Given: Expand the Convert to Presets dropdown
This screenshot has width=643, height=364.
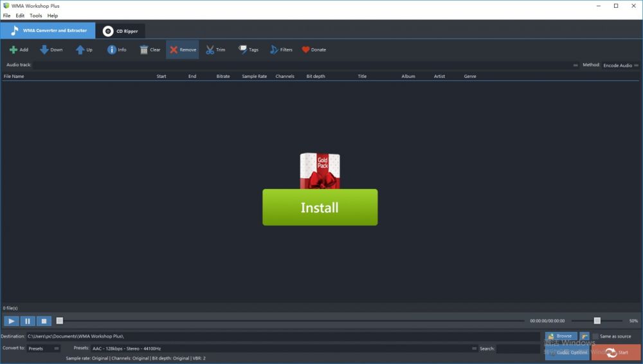Looking at the screenshot, I should (x=44, y=349).
